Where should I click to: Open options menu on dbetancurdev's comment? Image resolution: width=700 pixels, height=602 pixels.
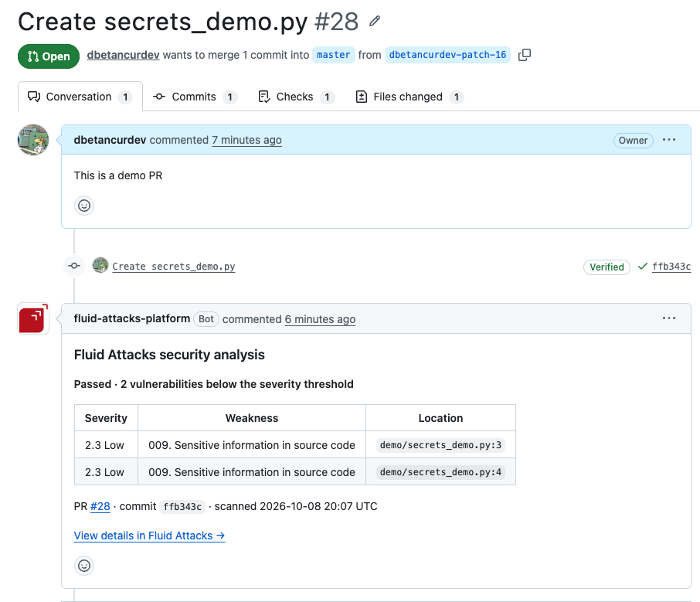[669, 140]
